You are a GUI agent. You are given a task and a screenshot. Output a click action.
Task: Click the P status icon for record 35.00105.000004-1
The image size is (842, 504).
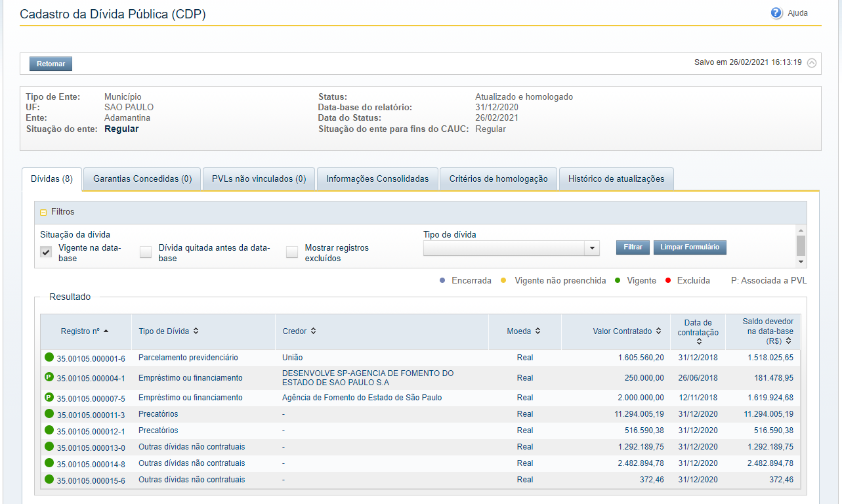click(49, 378)
